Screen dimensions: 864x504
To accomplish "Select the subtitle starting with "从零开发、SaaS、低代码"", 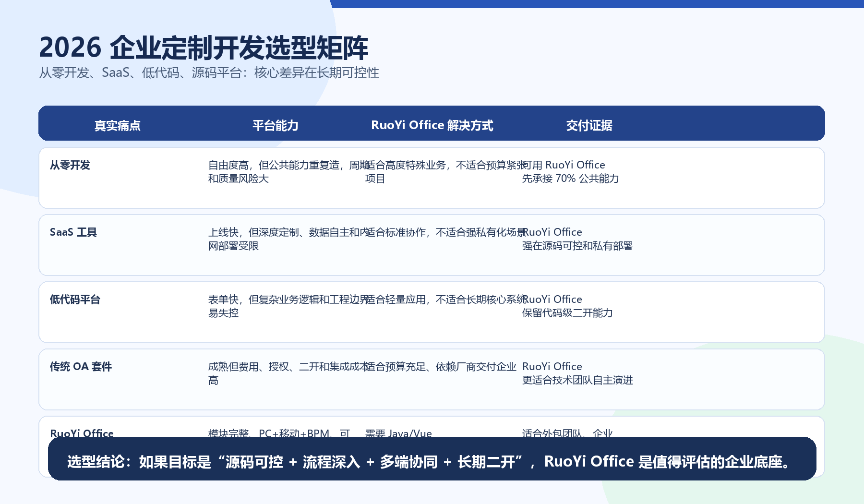I will coord(209,72).
